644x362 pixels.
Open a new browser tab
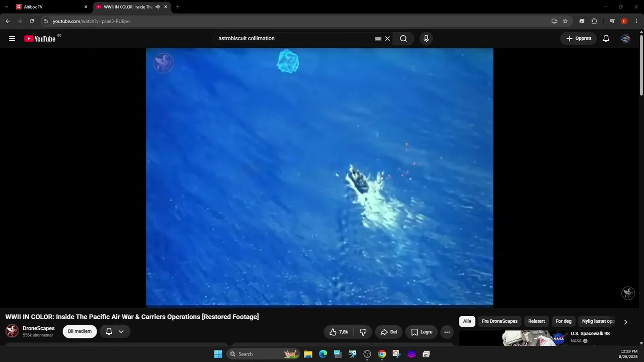tap(178, 7)
